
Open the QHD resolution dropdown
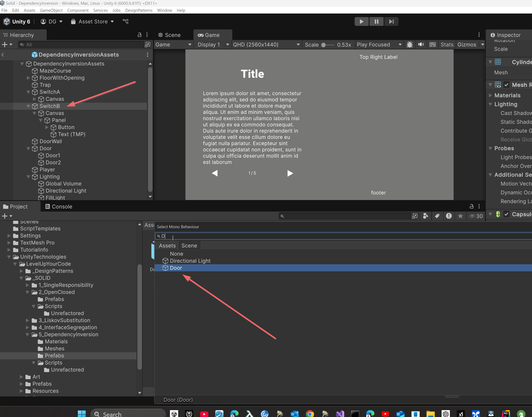point(266,45)
